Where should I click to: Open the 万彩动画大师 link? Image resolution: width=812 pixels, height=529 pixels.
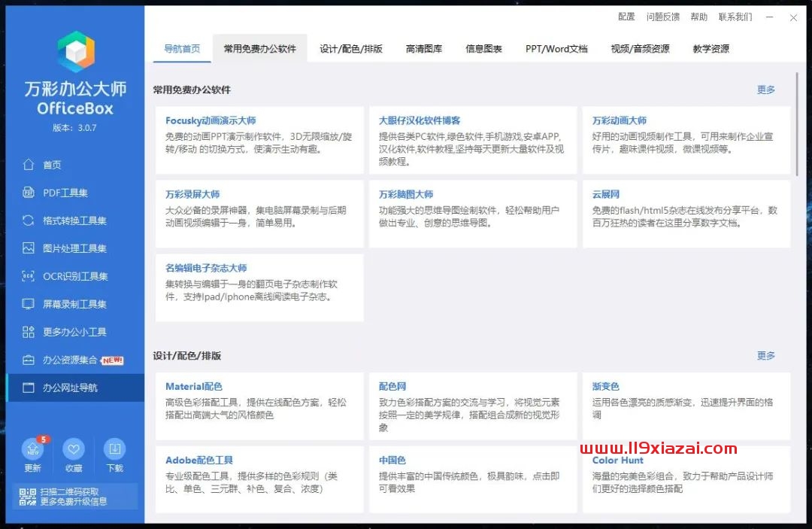point(620,120)
